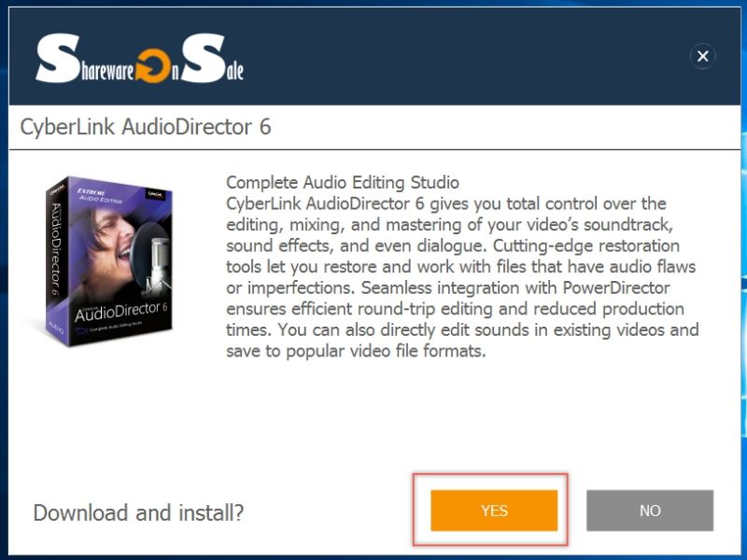The height and width of the screenshot is (560, 747).
Task: Click the Extreme Audio Editing label on box
Action: click(99, 196)
